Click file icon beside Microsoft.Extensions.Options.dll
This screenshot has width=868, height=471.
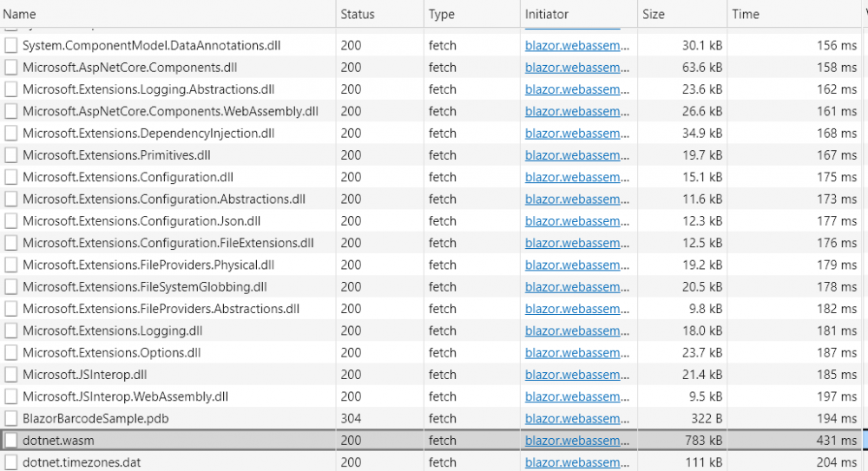(11, 353)
